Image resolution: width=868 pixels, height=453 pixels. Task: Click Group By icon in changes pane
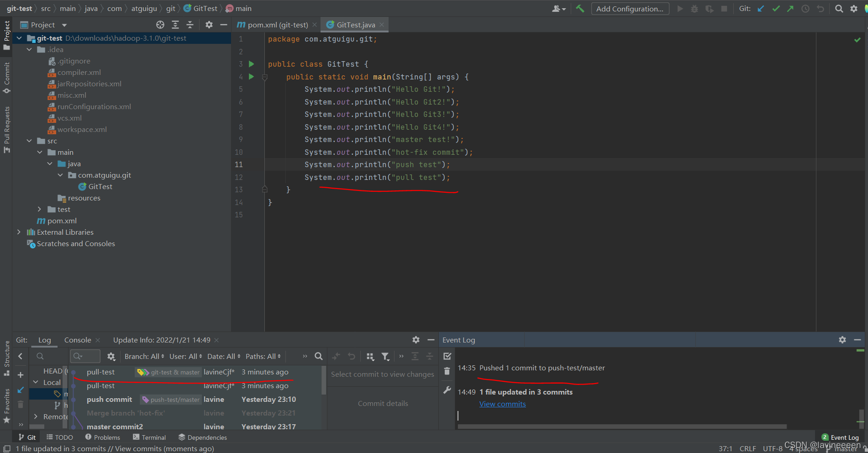(x=370, y=356)
